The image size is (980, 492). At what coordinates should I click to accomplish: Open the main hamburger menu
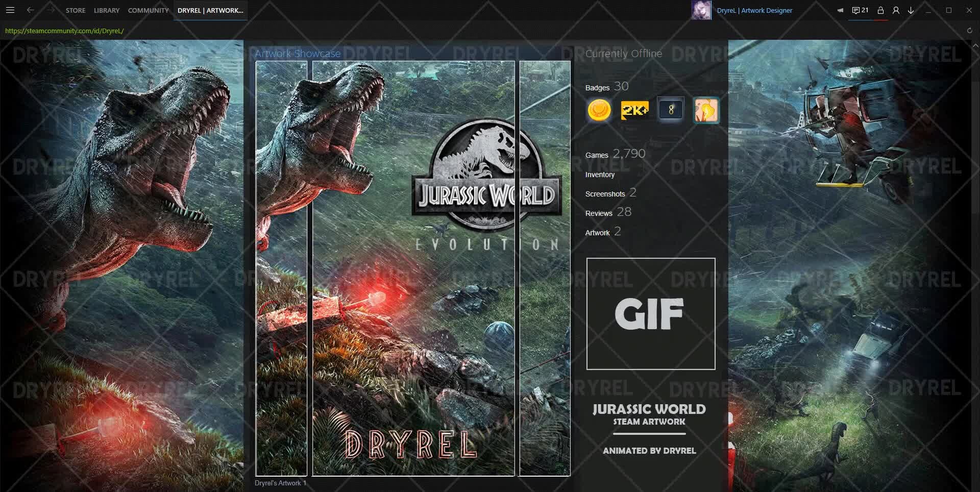10,10
